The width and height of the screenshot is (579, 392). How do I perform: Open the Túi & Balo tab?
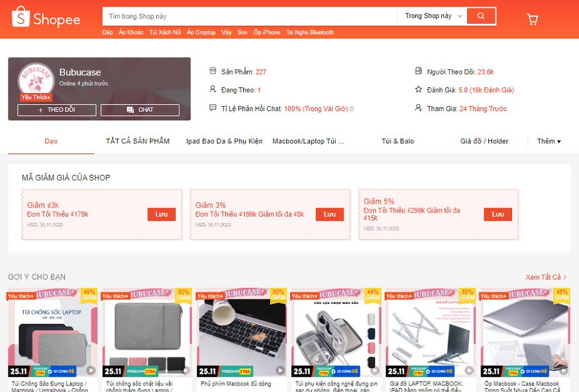[x=398, y=141]
